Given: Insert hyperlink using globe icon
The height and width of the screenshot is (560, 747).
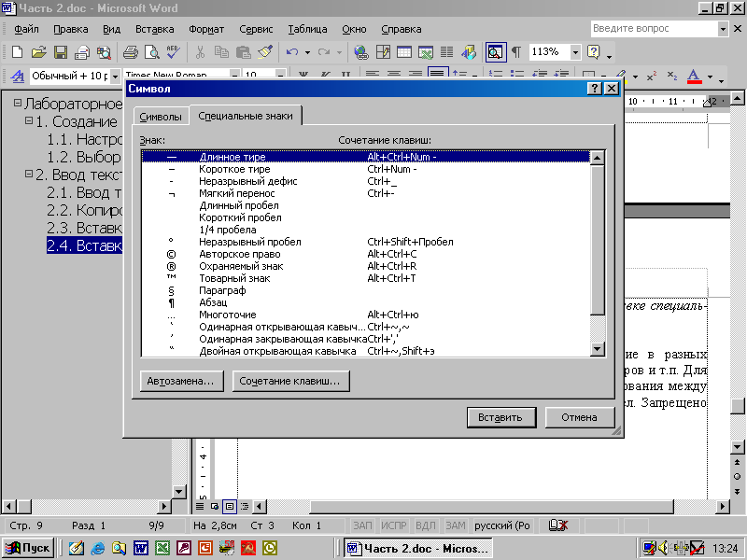Looking at the screenshot, I should coord(361,52).
